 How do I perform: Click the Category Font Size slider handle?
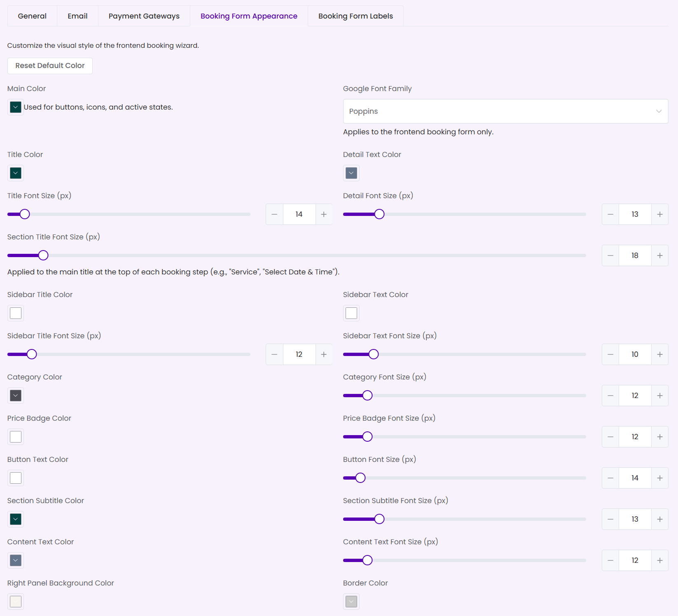(x=367, y=396)
